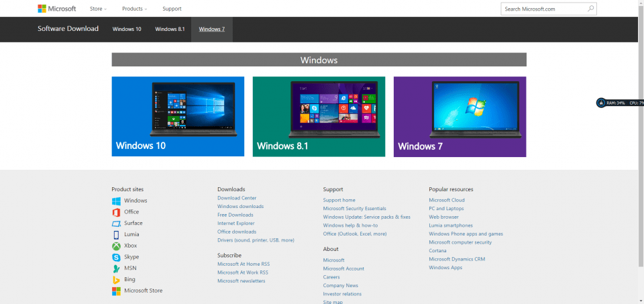Open Microsoft Security Essentials link

coord(354,209)
